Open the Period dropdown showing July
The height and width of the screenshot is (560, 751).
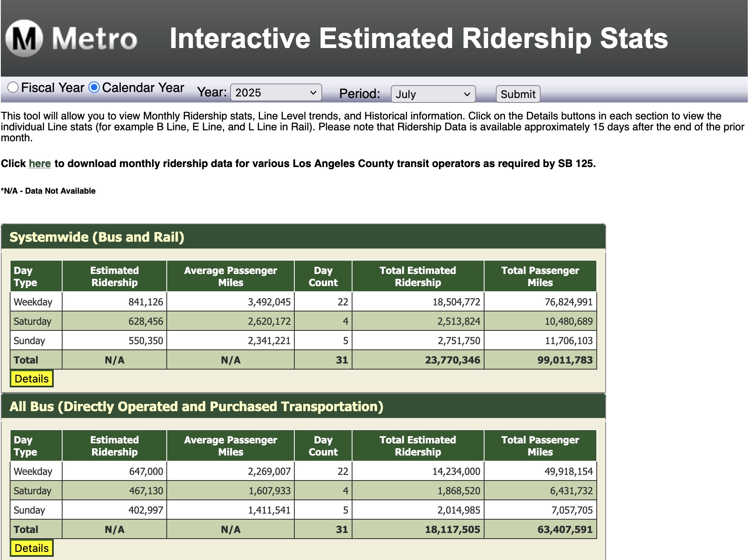coord(433,94)
